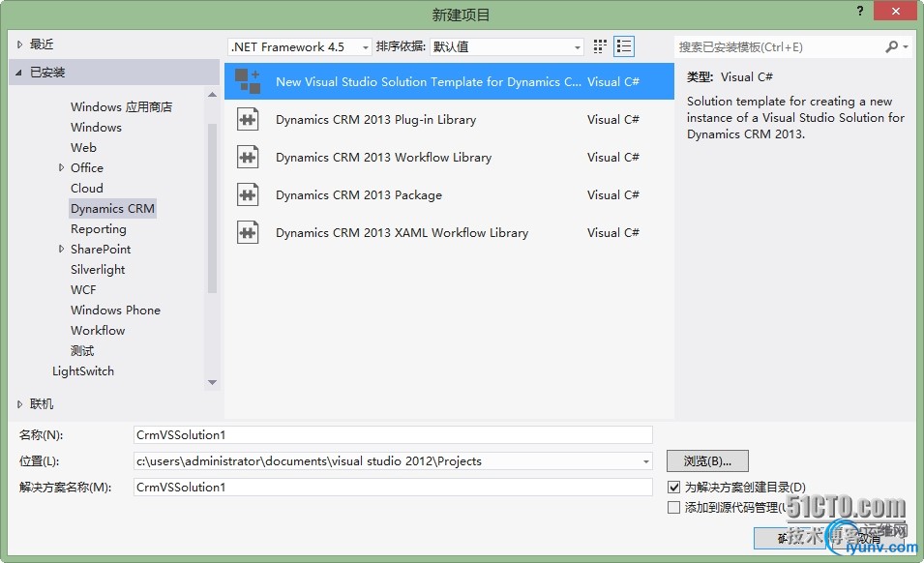924x563 pixels.
Task: Expand the 最近 section
Action: click(19, 44)
